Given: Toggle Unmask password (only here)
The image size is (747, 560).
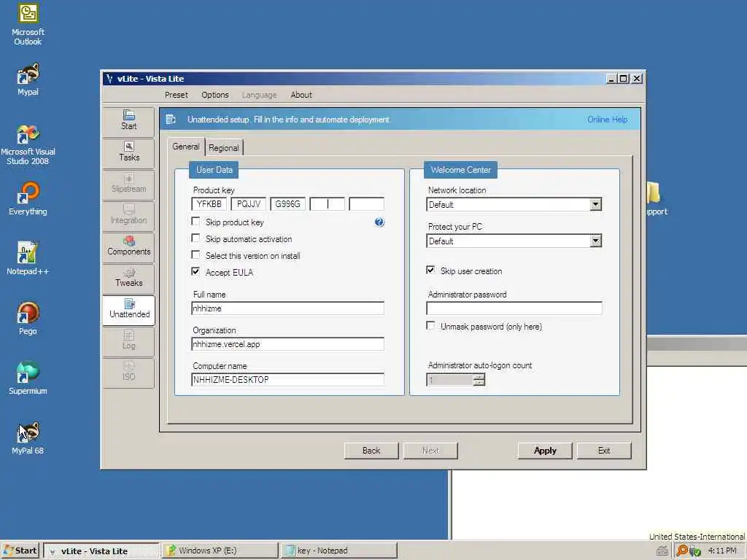Looking at the screenshot, I should (x=430, y=326).
